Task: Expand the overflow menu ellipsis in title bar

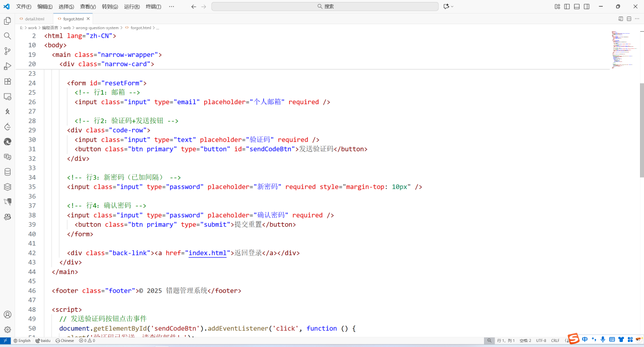Action: pyautogui.click(x=172, y=7)
